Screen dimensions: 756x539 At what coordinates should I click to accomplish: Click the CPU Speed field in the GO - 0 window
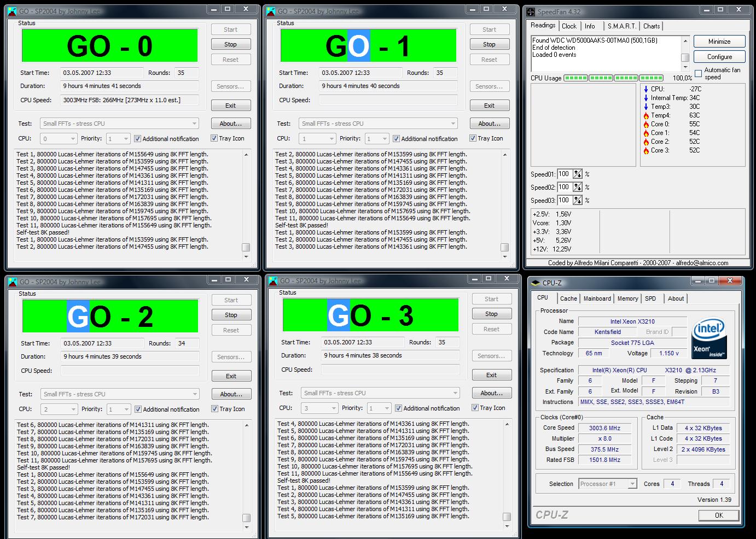pos(129,100)
